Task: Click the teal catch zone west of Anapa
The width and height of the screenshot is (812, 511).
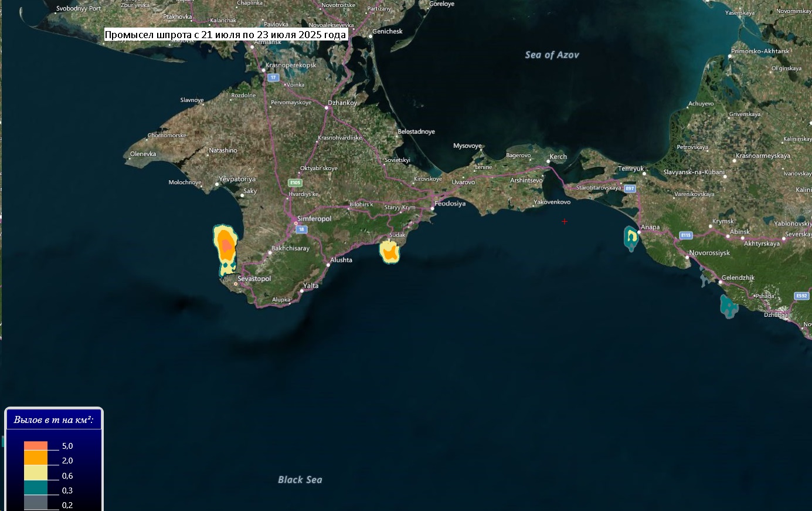Action: point(631,238)
